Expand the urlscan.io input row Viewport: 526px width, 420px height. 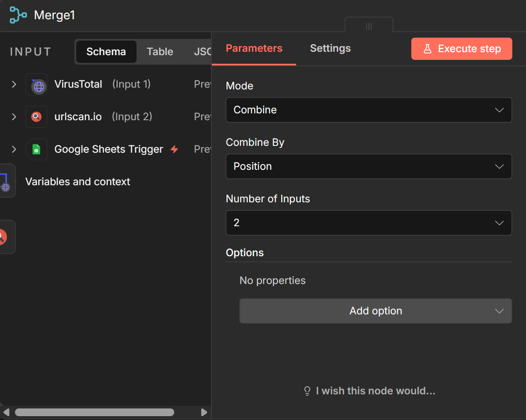coord(14,117)
